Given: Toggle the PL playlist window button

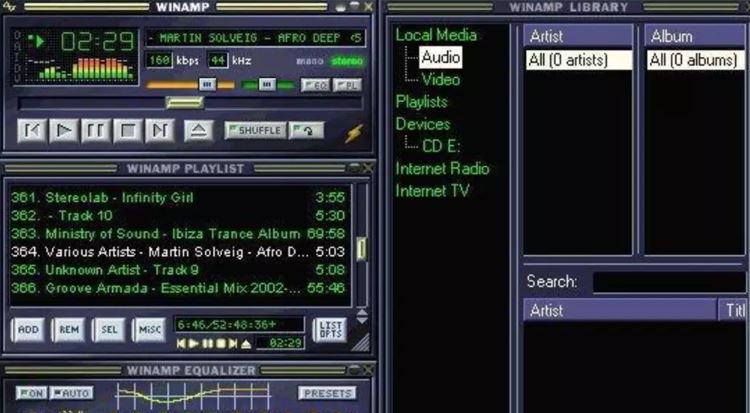Looking at the screenshot, I should 347,85.
